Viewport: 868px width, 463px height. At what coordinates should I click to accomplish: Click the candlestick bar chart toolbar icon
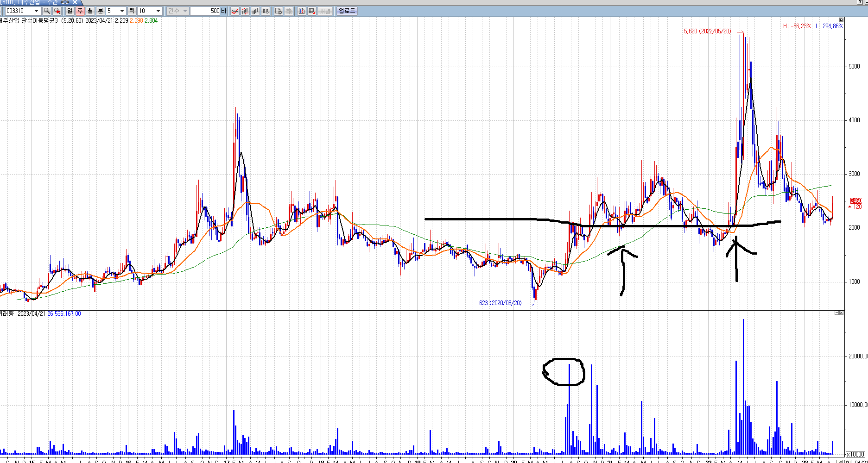(245, 11)
